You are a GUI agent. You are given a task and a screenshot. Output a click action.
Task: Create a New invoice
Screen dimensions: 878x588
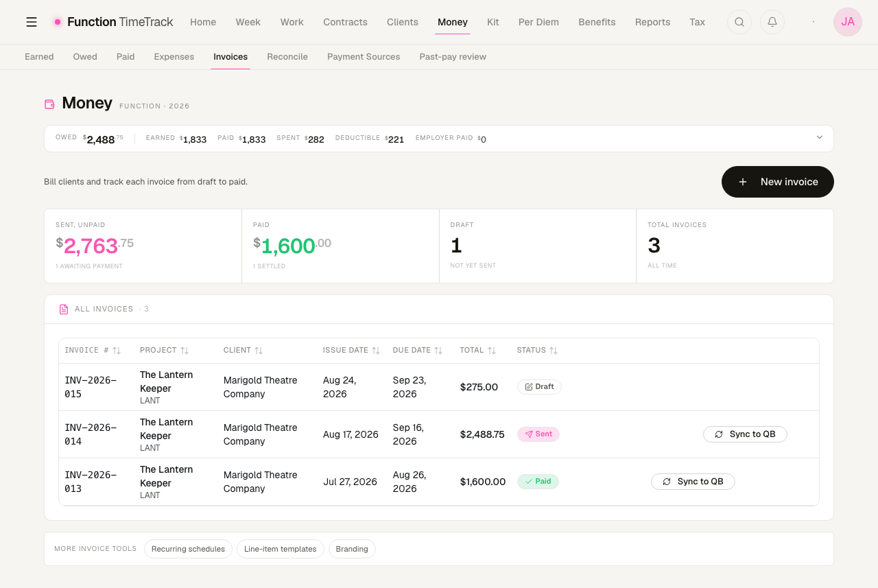coord(778,182)
